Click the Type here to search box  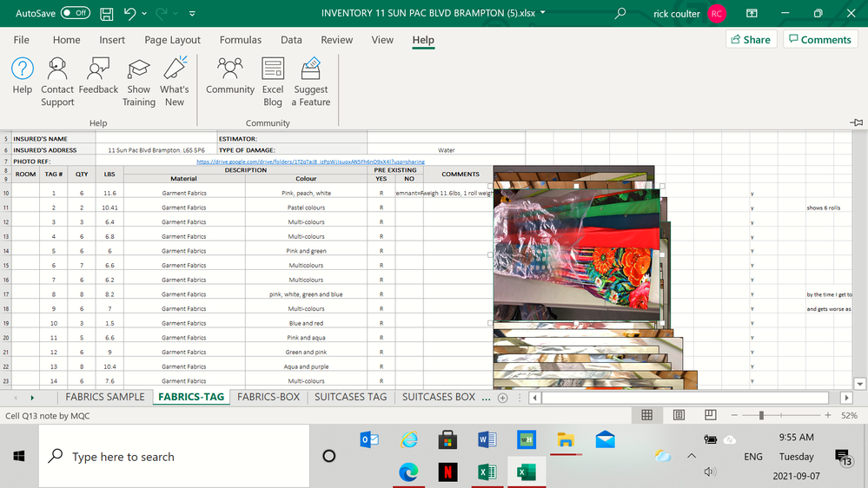pyautogui.click(x=174, y=457)
